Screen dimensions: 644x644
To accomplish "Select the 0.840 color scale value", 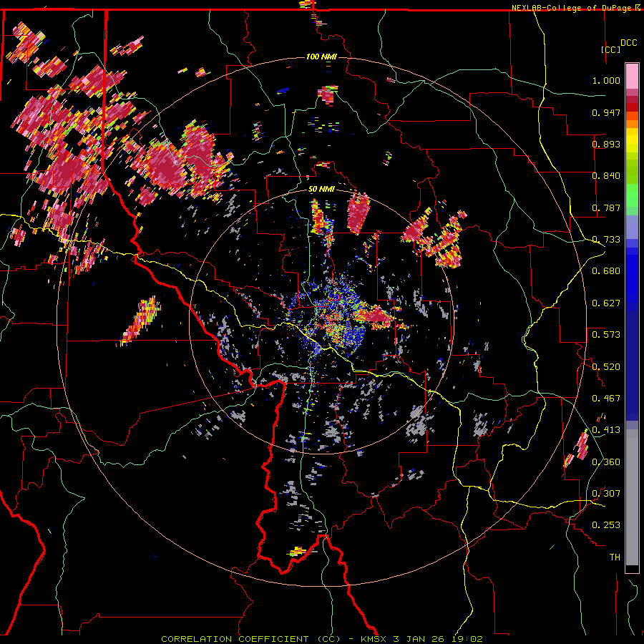I will pyautogui.click(x=606, y=176).
